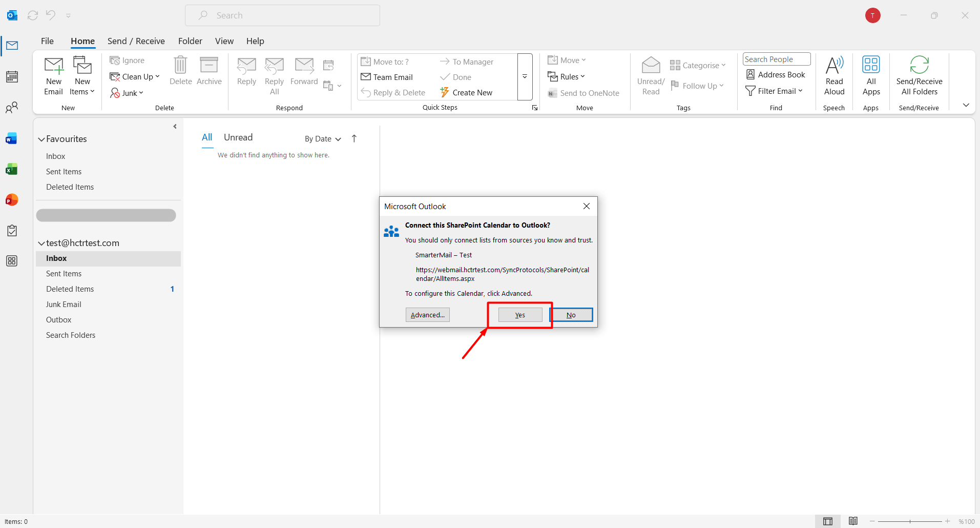Click the To Manager quick step
Viewport: 980px width, 528px height.
point(466,62)
